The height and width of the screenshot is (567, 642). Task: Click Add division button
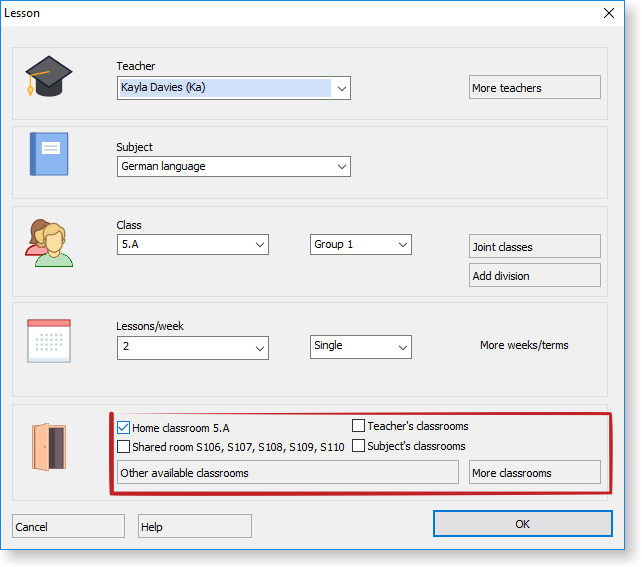tap(534, 275)
